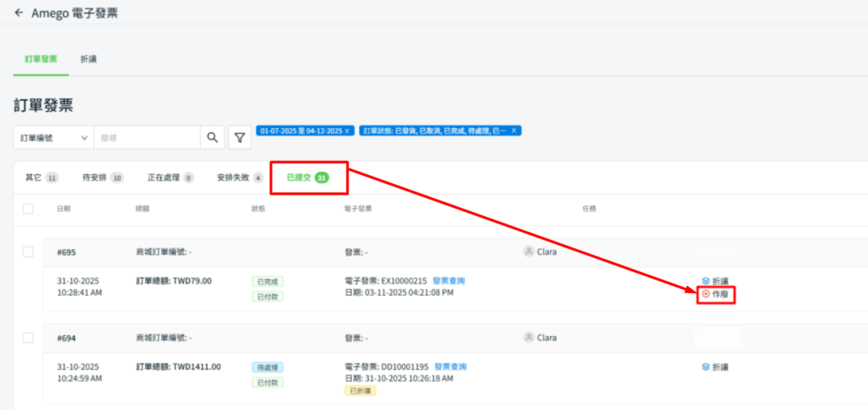Toggle the select-all checkbox in table header
The image size is (868, 410).
coord(28,209)
